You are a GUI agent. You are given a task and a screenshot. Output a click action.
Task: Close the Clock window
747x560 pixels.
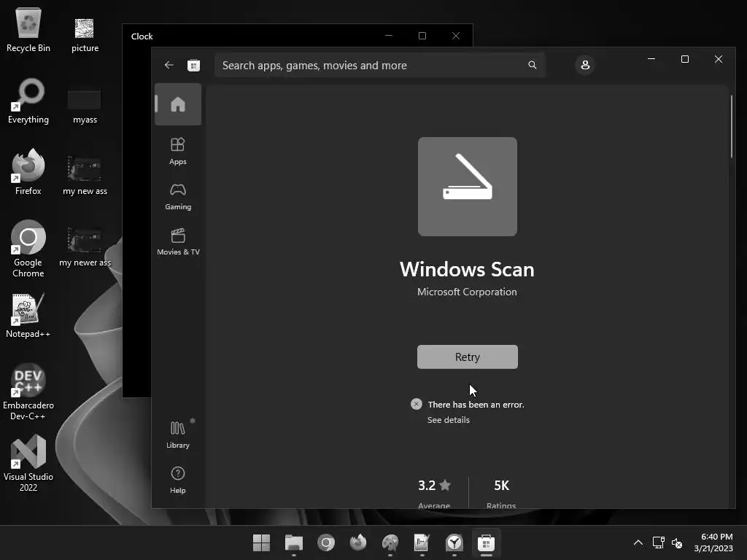[x=456, y=36]
